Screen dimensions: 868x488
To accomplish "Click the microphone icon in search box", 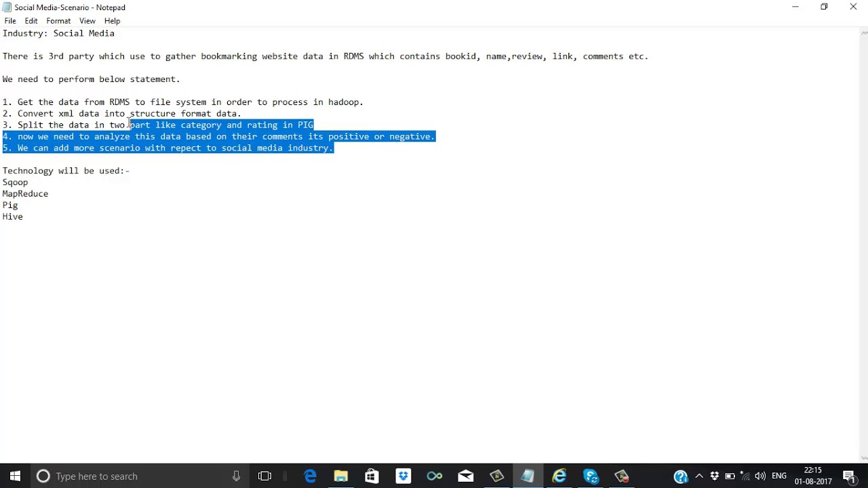I will (x=236, y=476).
